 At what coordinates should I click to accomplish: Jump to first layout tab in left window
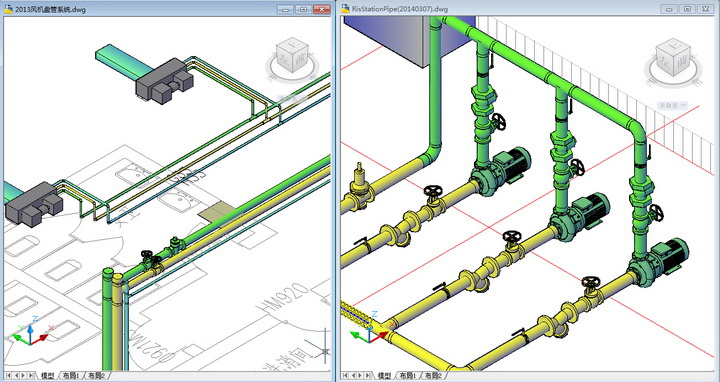click(x=8, y=375)
